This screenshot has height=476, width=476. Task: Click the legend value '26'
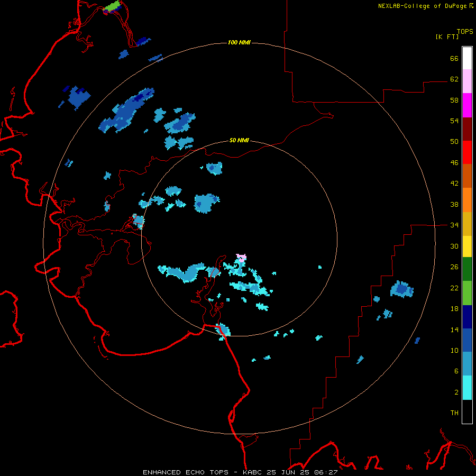coord(454,267)
